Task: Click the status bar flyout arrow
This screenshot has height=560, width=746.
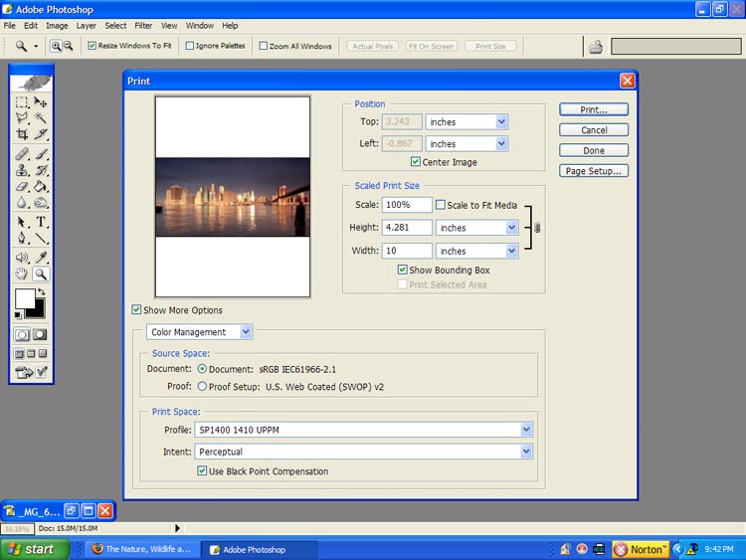Action: pos(177,528)
